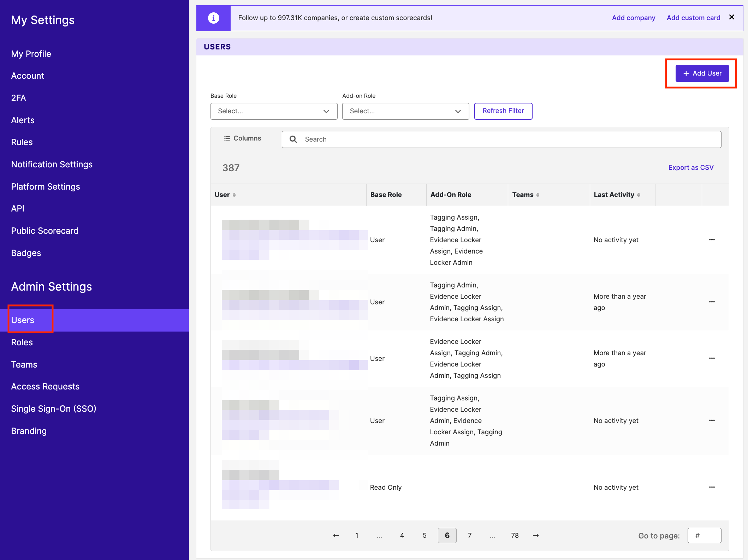This screenshot has height=560, width=748.
Task: Click the next page arrow in pagination
Action: (536, 535)
